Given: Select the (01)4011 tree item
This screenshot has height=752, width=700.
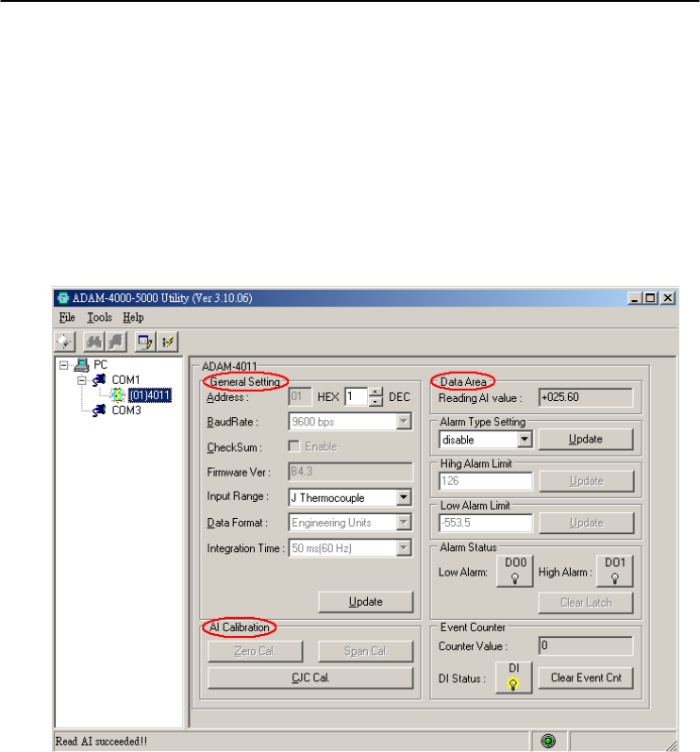Looking at the screenshot, I should click(x=150, y=395).
